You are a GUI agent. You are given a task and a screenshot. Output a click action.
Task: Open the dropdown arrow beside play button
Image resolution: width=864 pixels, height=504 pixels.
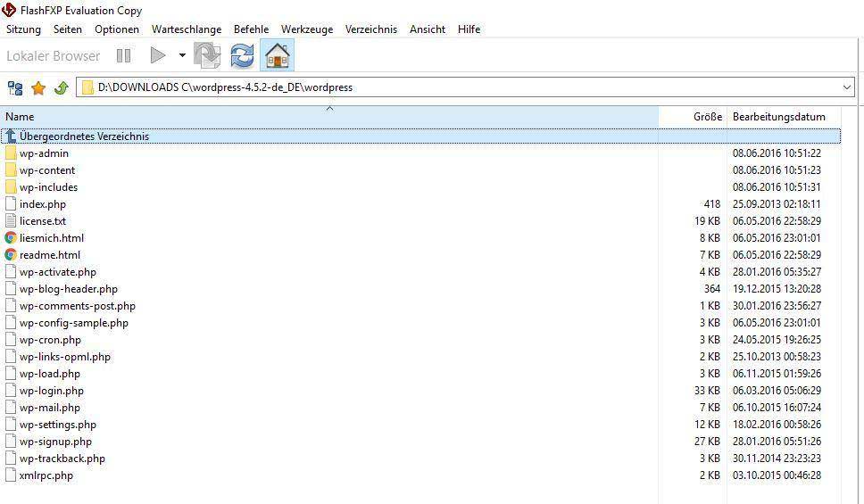(x=182, y=55)
